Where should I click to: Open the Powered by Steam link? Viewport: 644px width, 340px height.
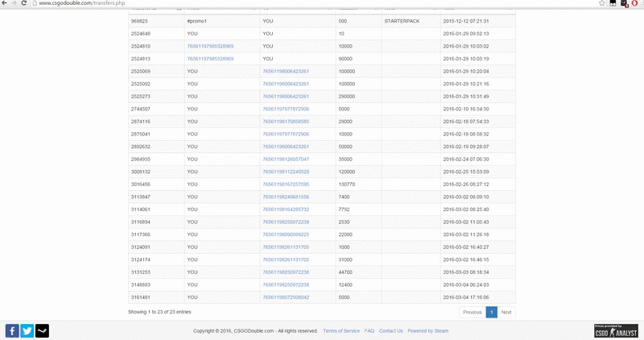click(428, 330)
